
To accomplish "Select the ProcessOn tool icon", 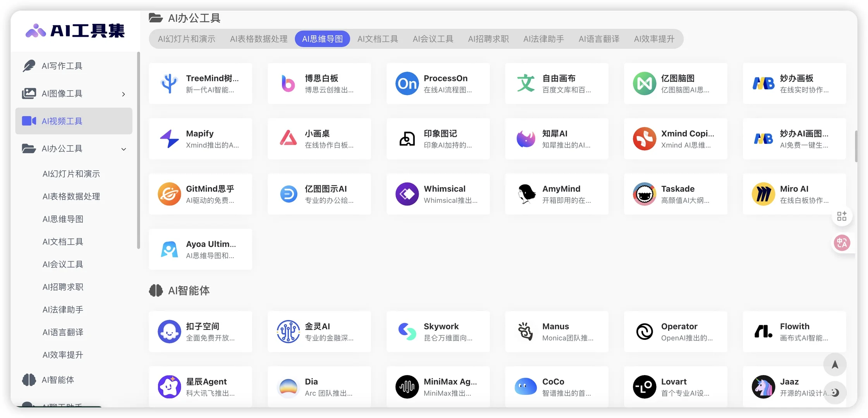I will click(x=406, y=83).
